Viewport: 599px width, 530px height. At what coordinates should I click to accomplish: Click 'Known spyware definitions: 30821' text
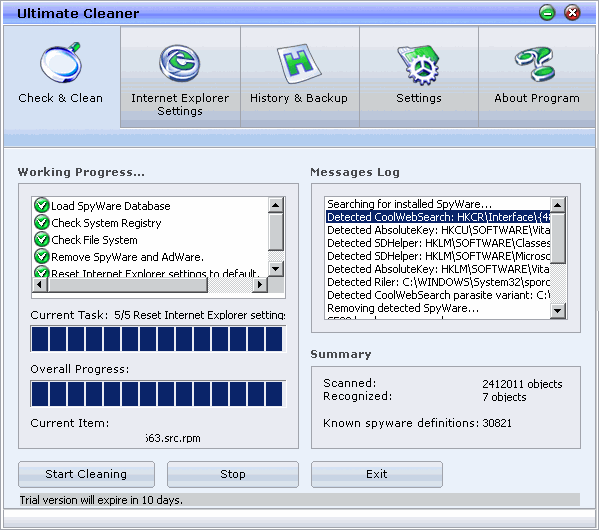(x=417, y=423)
